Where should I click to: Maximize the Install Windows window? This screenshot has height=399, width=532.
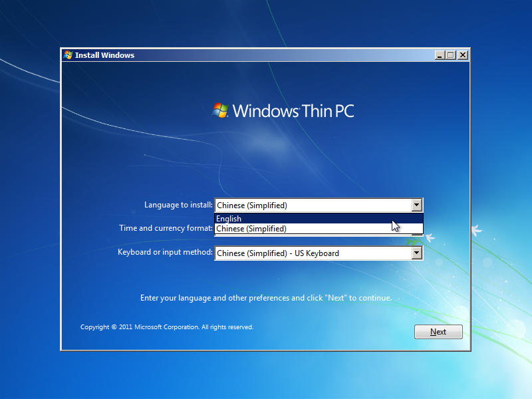[x=451, y=55]
